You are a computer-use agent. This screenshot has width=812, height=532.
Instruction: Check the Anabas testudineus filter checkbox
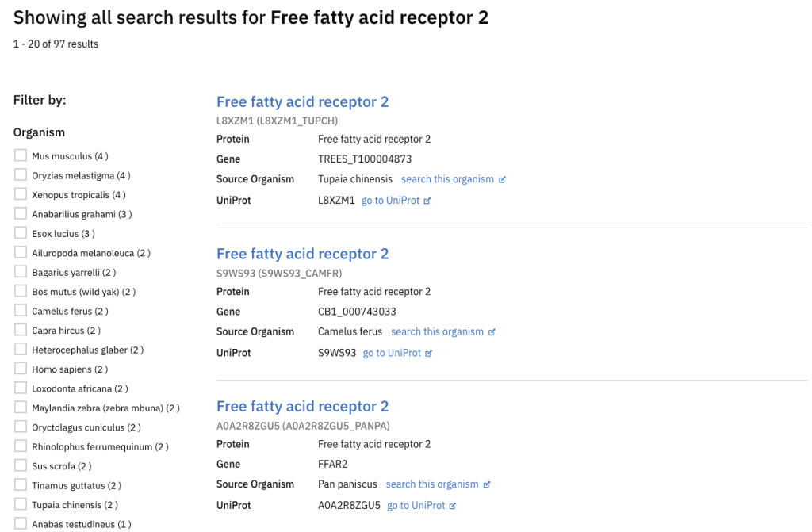(x=21, y=523)
